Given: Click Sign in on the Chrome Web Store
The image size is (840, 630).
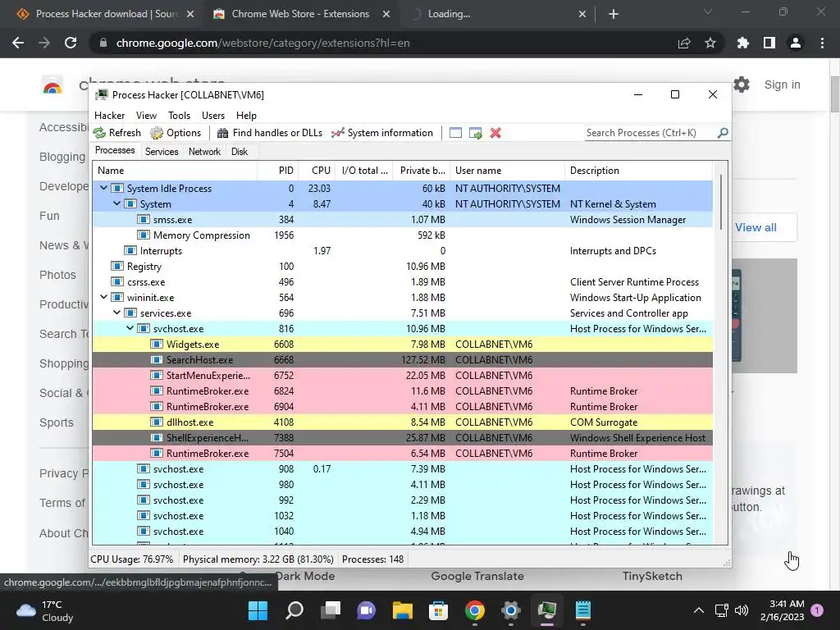Looking at the screenshot, I should (x=782, y=84).
